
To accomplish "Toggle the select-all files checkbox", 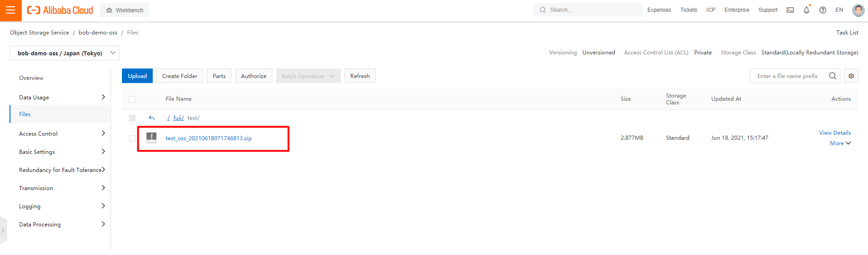I will [x=132, y=99].
